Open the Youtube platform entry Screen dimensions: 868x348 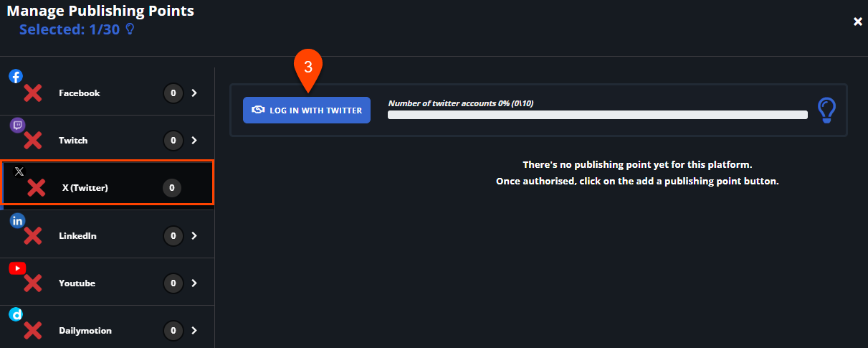[x=107, y=282]
